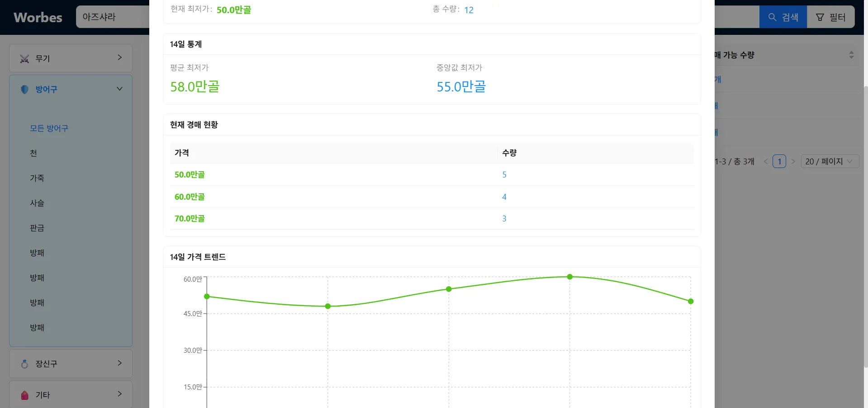Image resolution: width=868 pixels, height=408 pixels.
Task: Go to the previous results page arrow
Action: [766, 162]
